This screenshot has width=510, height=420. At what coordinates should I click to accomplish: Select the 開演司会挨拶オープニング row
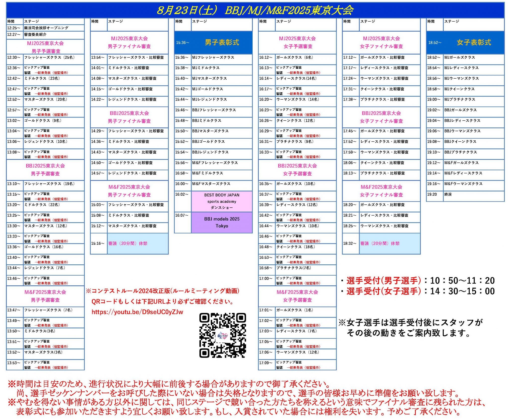click(x=46, y=28)
